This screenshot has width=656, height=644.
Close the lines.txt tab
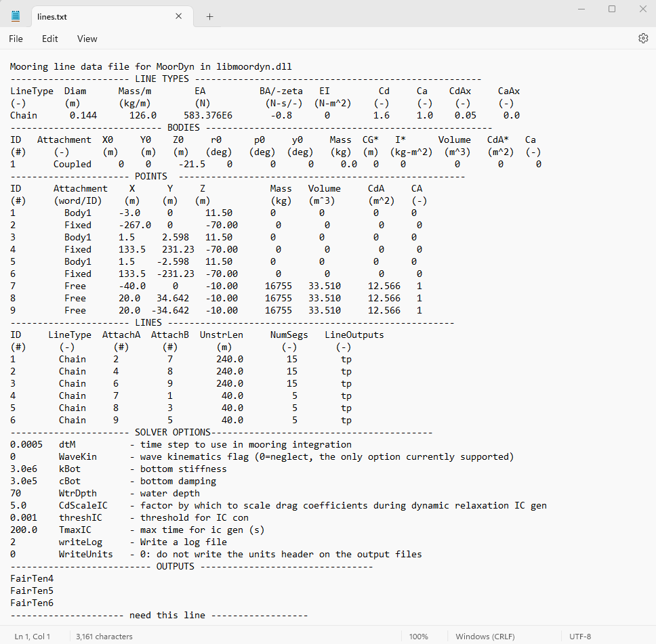click(x=179, y=16)
